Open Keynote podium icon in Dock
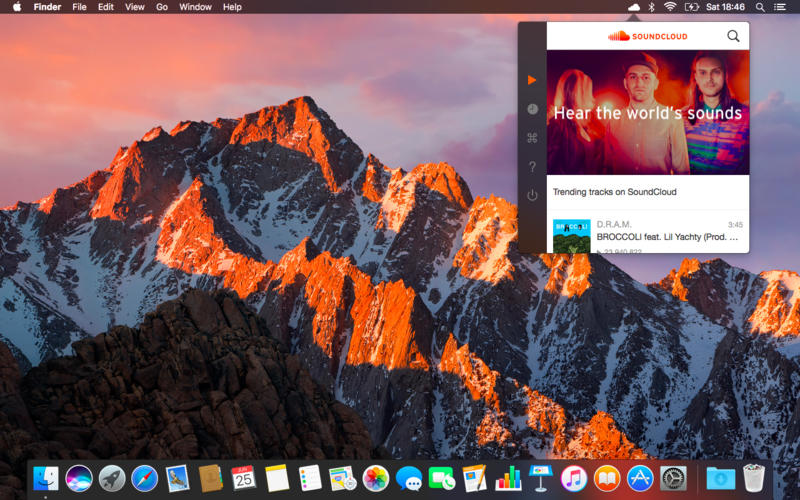 tap(541, 479)
